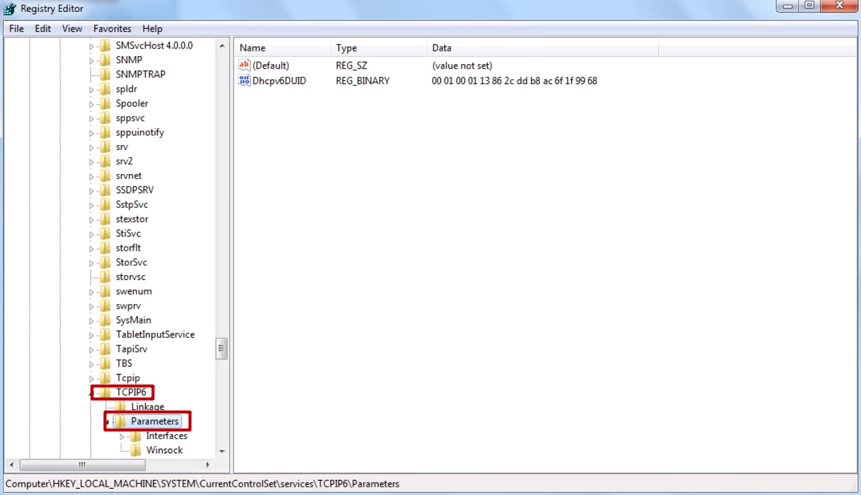Expand the SNMP key arrow

pyautogui.click(x=91, y=60)
